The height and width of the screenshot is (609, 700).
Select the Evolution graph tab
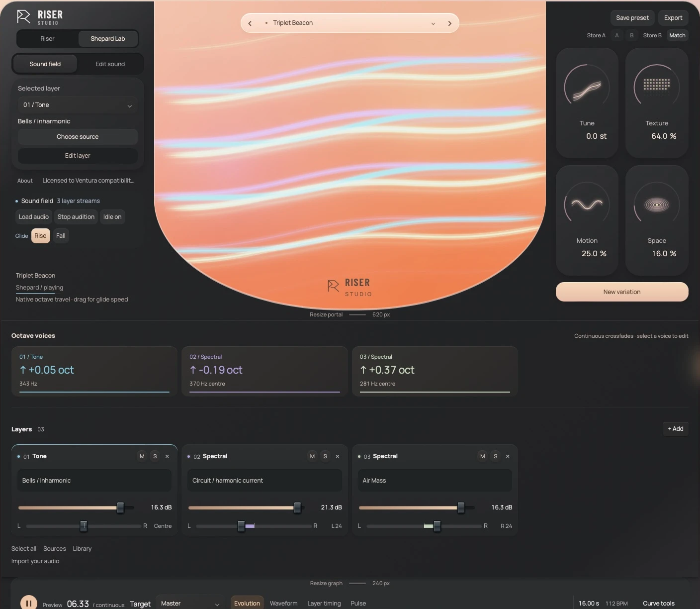point(247,603)
